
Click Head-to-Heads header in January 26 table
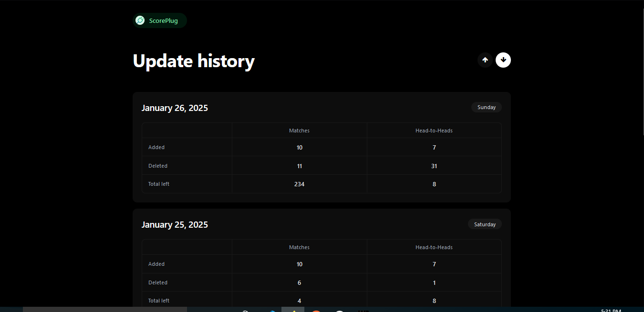pyautogui.click(x=434, y=131)
